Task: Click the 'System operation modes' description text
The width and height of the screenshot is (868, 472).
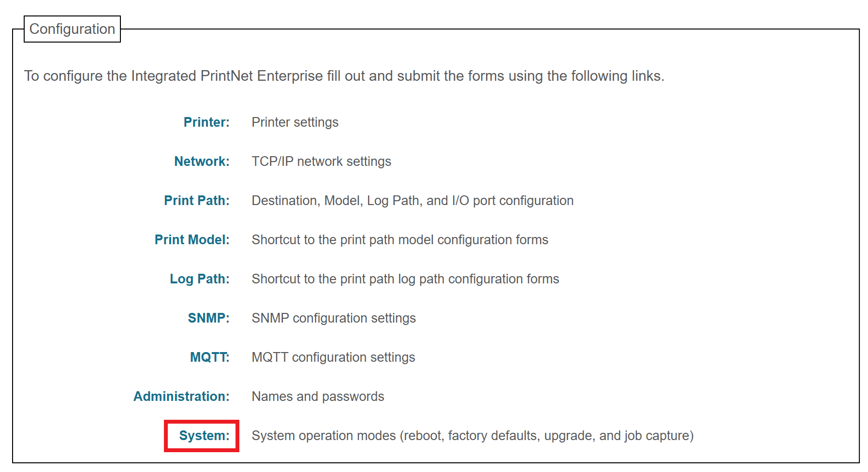Action: [472, 436]
